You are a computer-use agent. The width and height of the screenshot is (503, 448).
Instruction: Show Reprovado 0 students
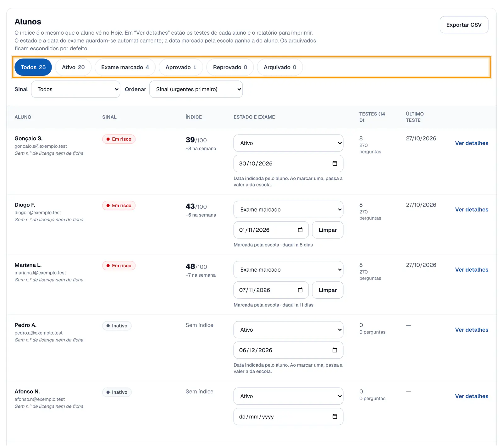(230, 67)
